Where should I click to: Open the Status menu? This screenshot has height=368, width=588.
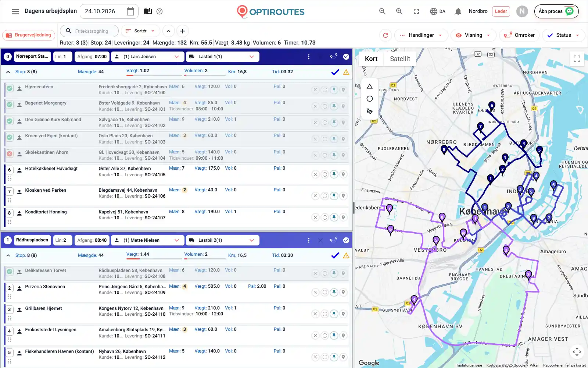[x=563, y=35]
